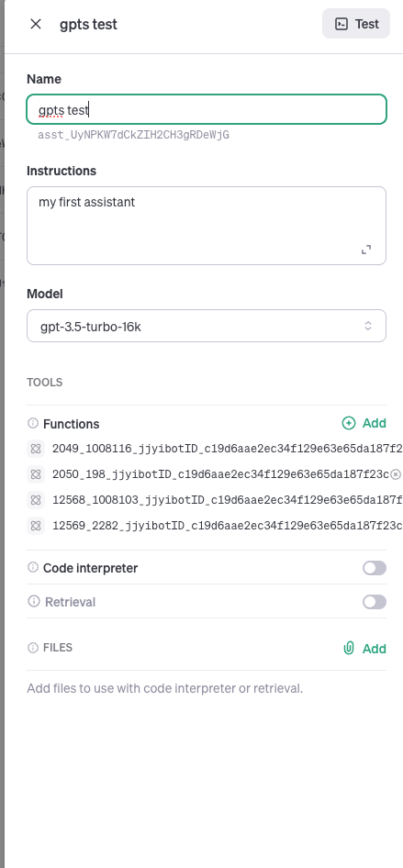Open the Test playground button
This screenshot has height=868, width=403.
click(356, 24)
